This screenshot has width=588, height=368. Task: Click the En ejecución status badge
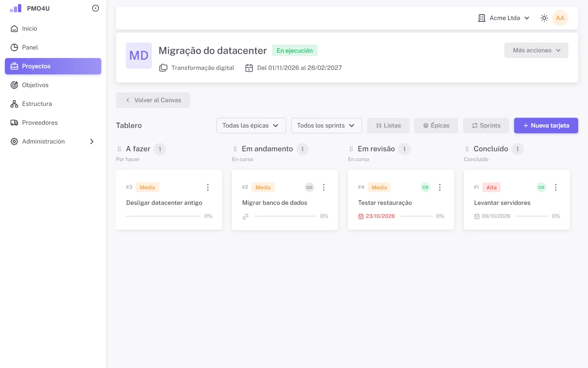pyautogui.click(x=295, y=51)
